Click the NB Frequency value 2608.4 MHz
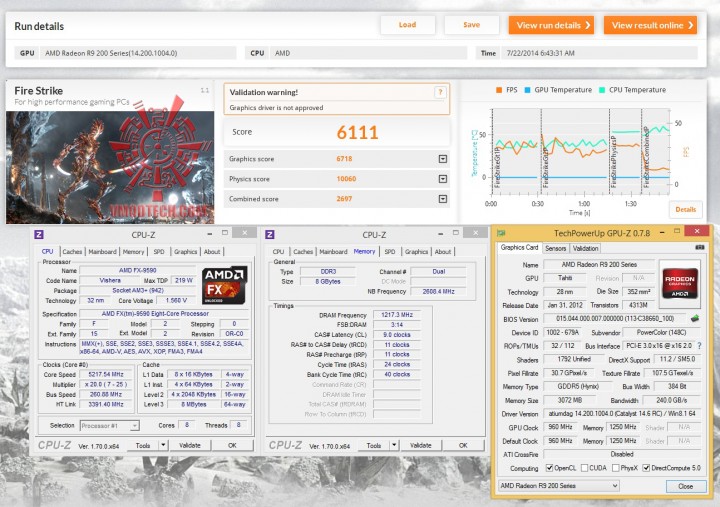 pyautogui.click(x=439, y=291)
